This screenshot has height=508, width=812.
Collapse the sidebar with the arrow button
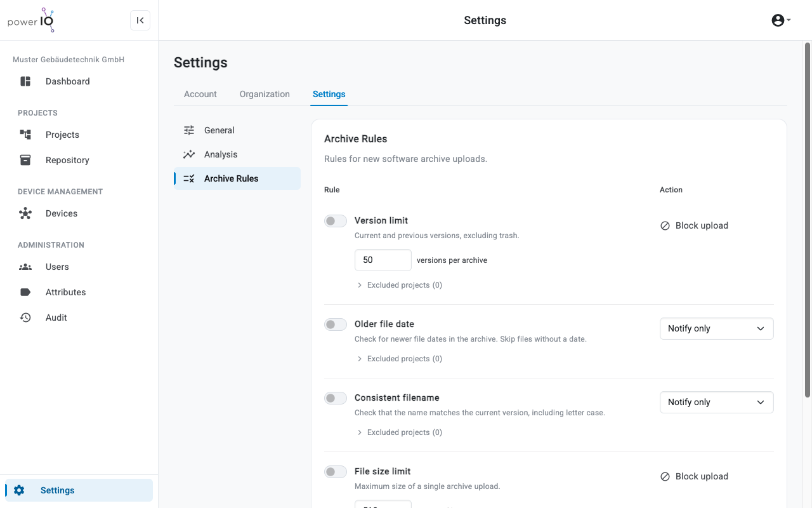click(140, 20)
